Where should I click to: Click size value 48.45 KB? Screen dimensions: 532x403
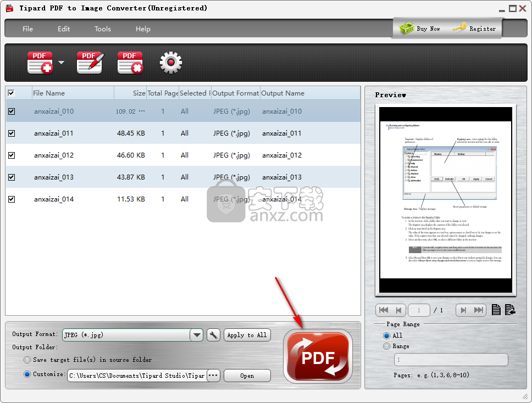[x=131, y=133]
